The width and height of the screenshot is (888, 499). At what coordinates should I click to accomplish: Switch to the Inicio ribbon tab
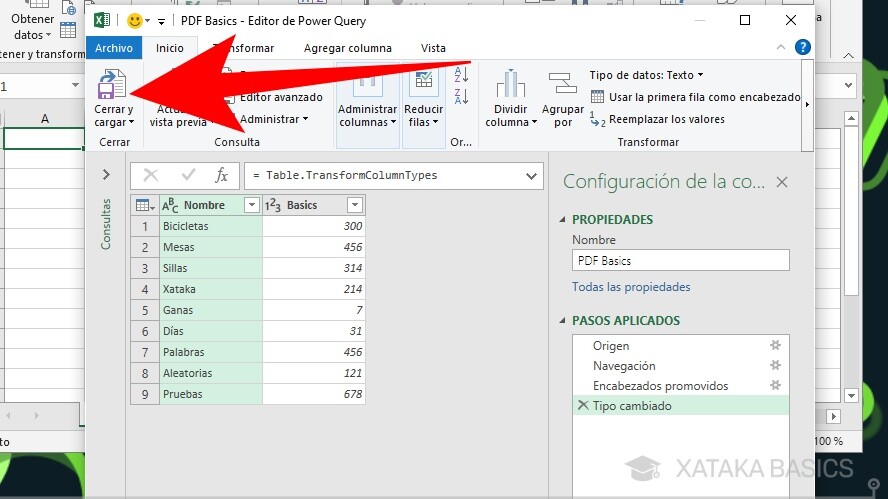[170, 48]
